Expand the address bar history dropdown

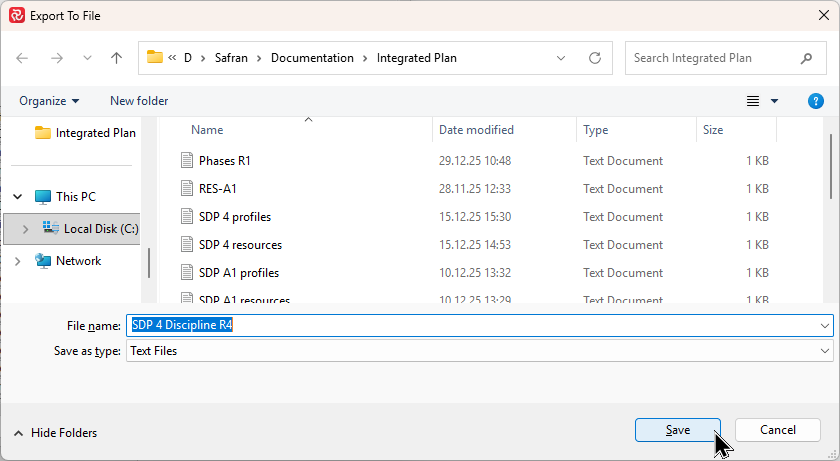point(561,58)
